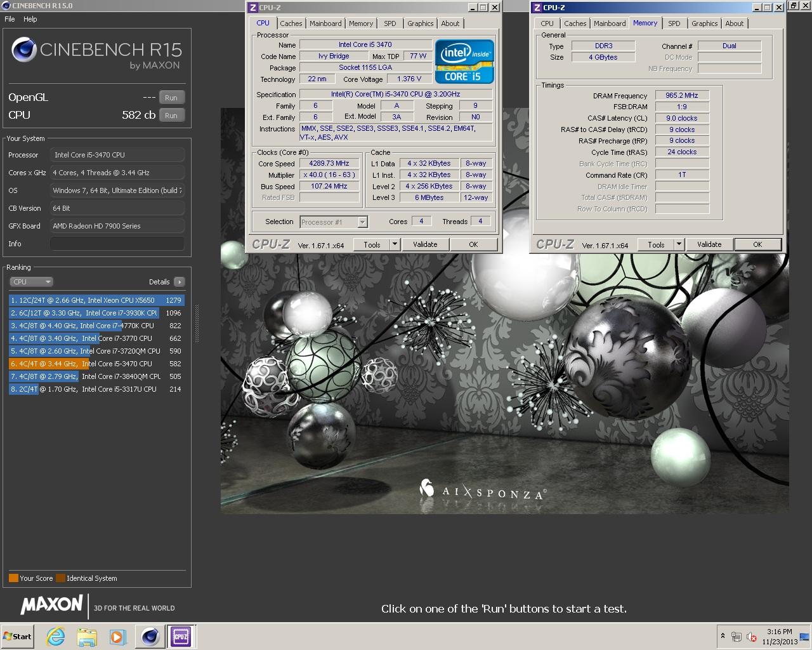Open the Help menu in Cinebench
Image resolution: width=812 pixels, height=650 pixels.
coord(30,19)
